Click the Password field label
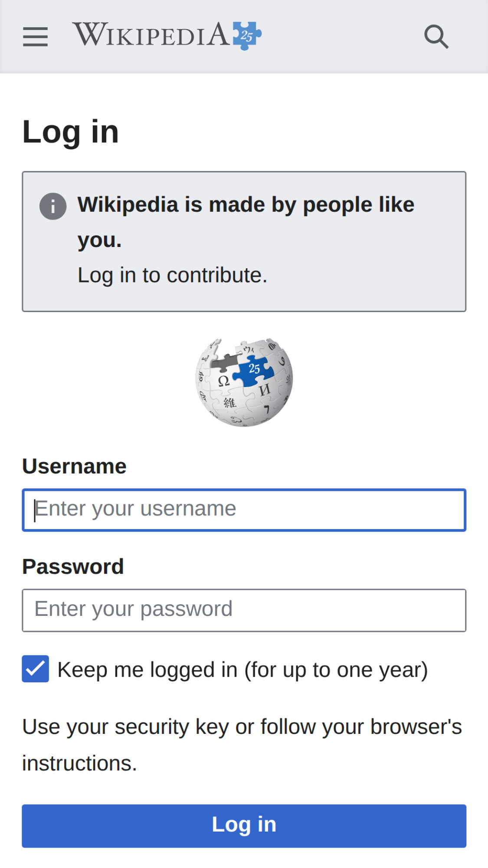Image resolution: width=488 pixels, height=868 pixels. (x=73, y=567)
